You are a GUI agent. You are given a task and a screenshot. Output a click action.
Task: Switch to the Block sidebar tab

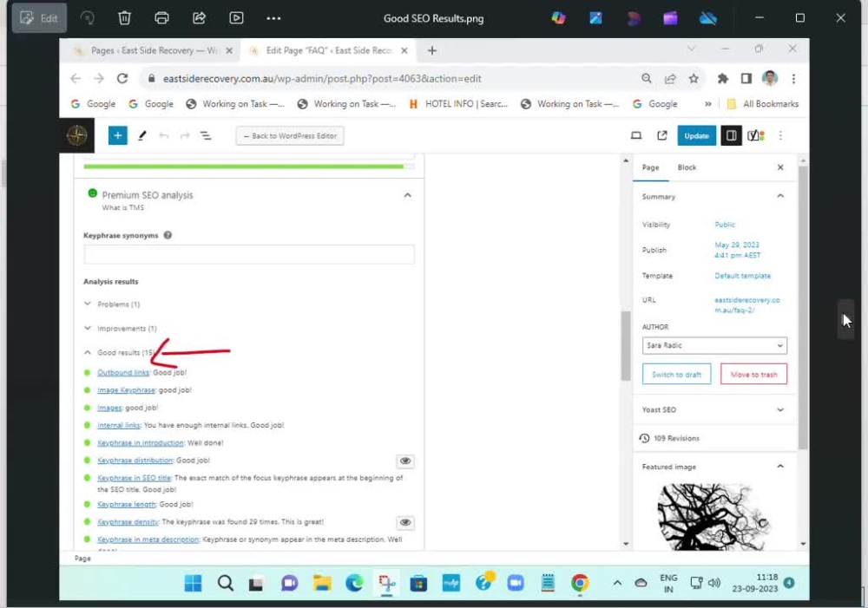point(687,167)
